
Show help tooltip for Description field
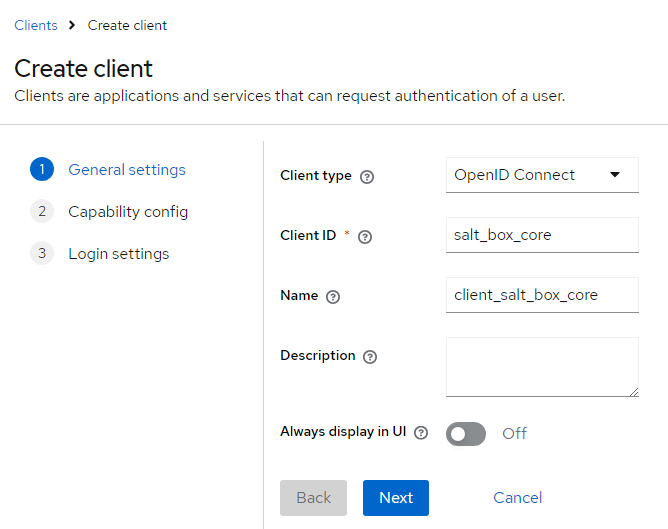coord(370,357)
